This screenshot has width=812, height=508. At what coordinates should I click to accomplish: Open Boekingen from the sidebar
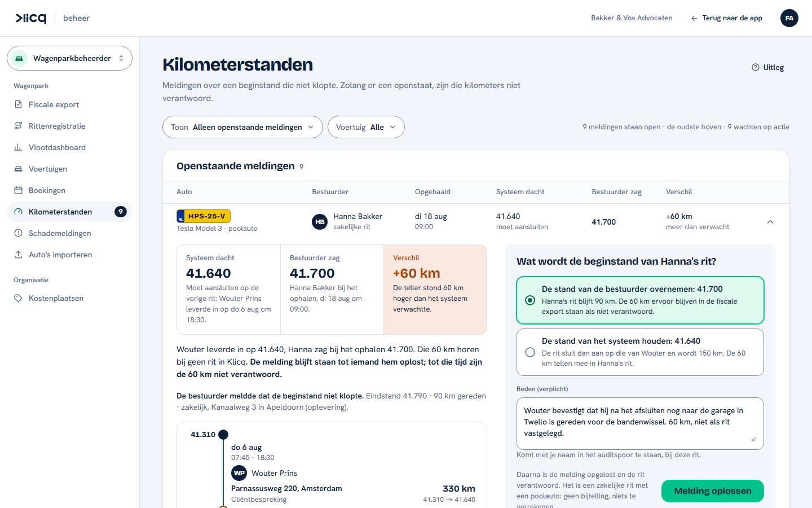point(69,190)
